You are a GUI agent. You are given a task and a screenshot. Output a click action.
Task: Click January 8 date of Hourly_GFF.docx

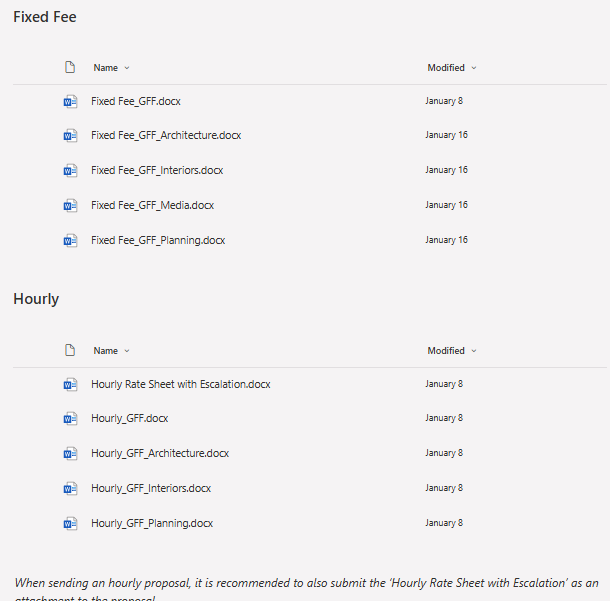click(444, 418)
